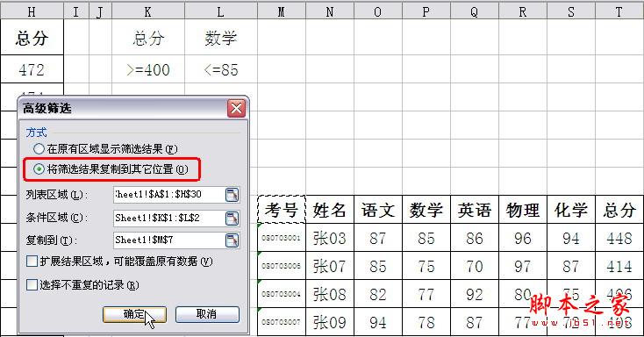
Task: Click cell containing 472
Action: click(32, 70)
